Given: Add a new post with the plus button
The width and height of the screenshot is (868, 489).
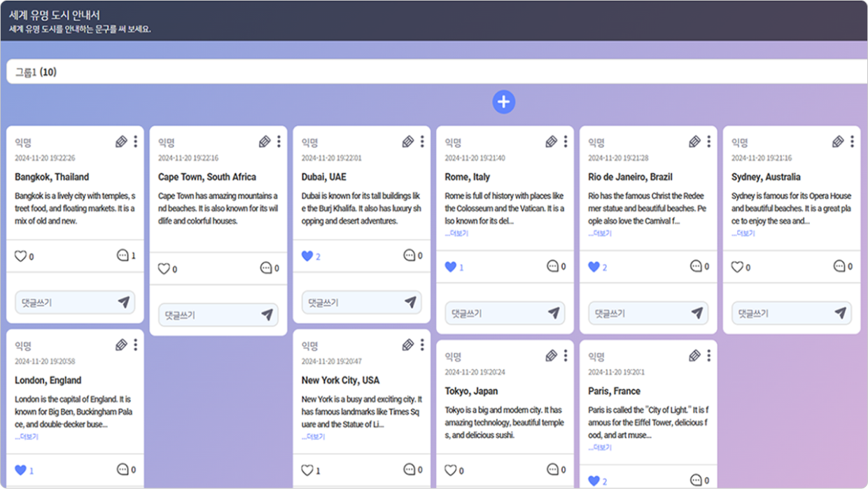Looking at the screenshot, I should pos(504,102).
